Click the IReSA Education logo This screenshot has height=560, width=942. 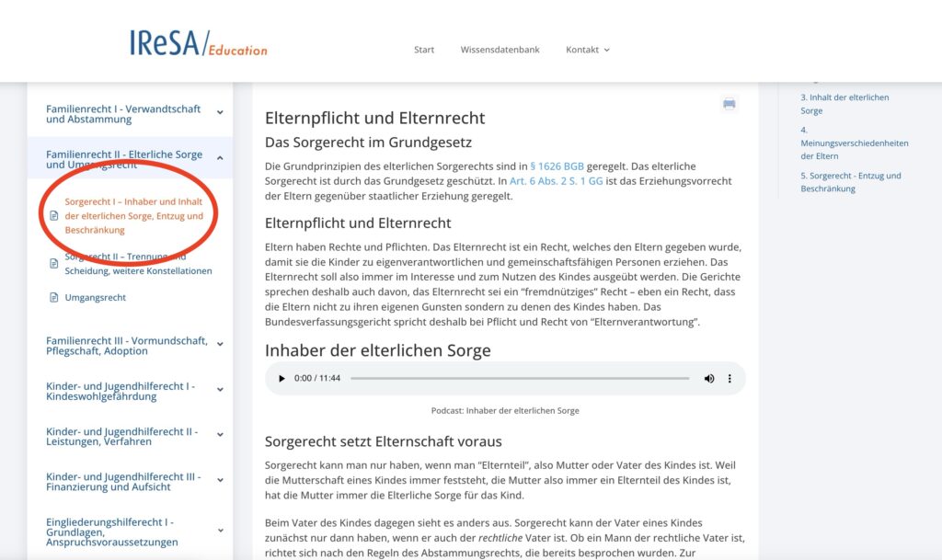(198, 44)
